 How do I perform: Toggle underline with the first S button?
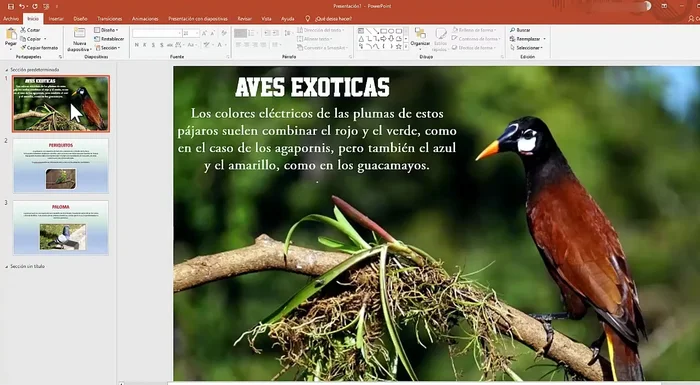(x=153, y=45)
